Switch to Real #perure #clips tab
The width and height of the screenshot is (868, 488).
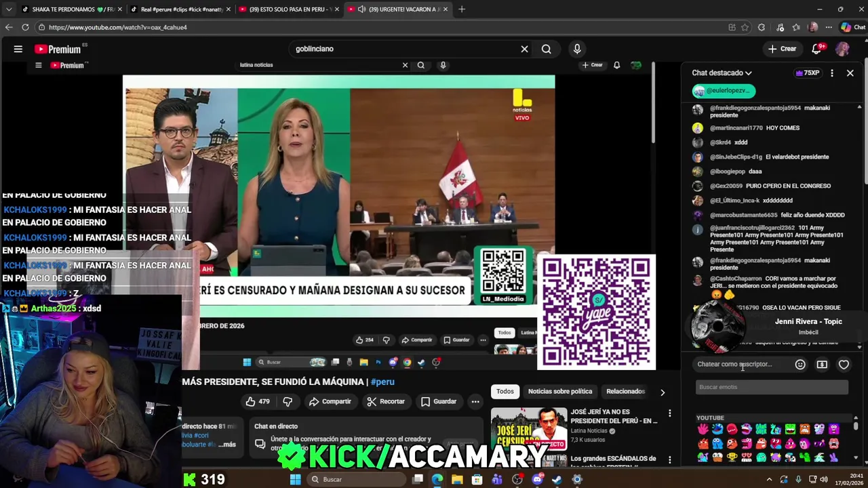tap(180, 9)
